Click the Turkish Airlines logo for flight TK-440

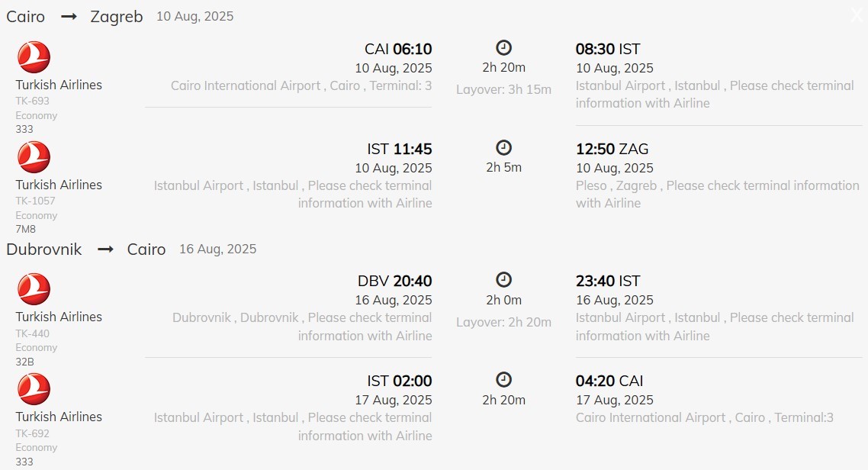34,289
